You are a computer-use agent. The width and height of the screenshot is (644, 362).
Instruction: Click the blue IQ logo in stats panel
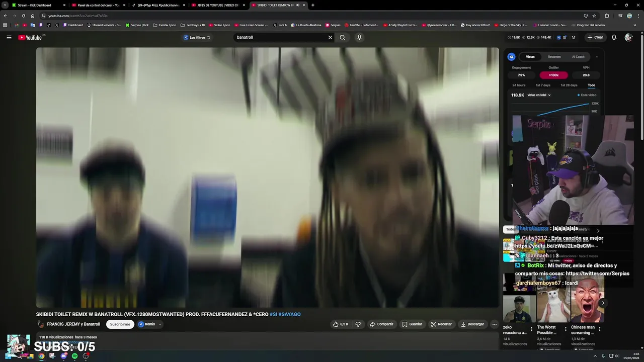pyautogui.click(x=511, y=57)
